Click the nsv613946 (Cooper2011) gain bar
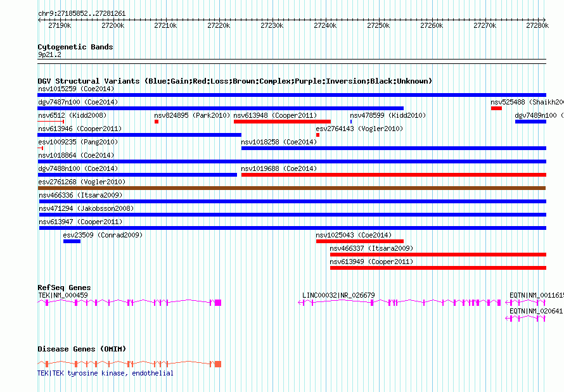This screenshot has height=392, width=564. click(139, 135)
